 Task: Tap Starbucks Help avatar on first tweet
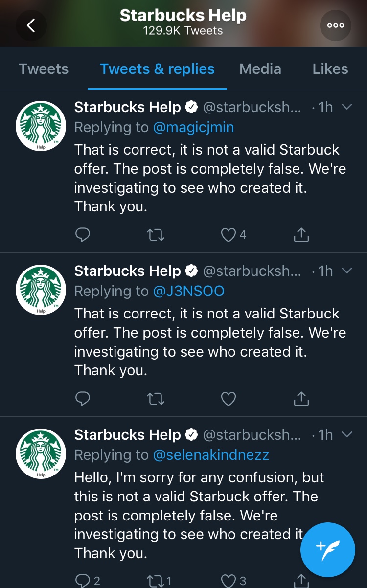pos(41,126)
